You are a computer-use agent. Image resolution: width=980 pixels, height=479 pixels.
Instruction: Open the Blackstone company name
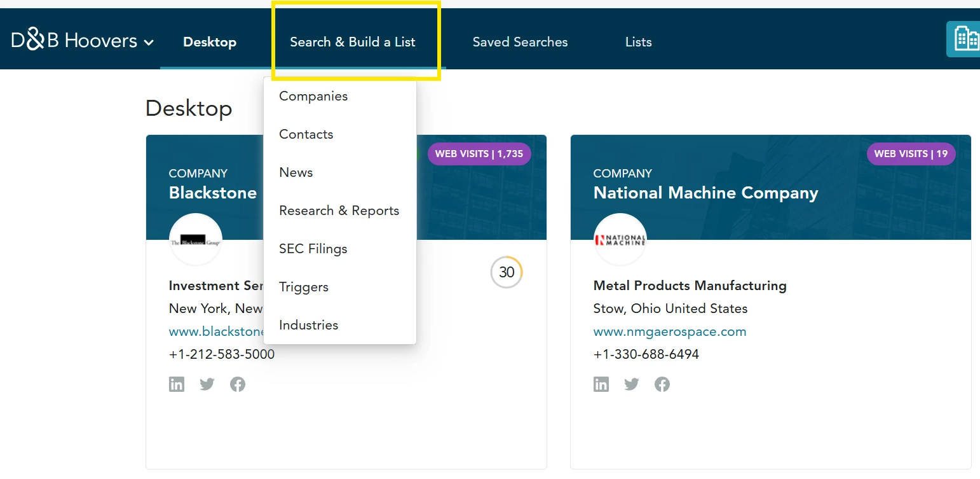213,193
